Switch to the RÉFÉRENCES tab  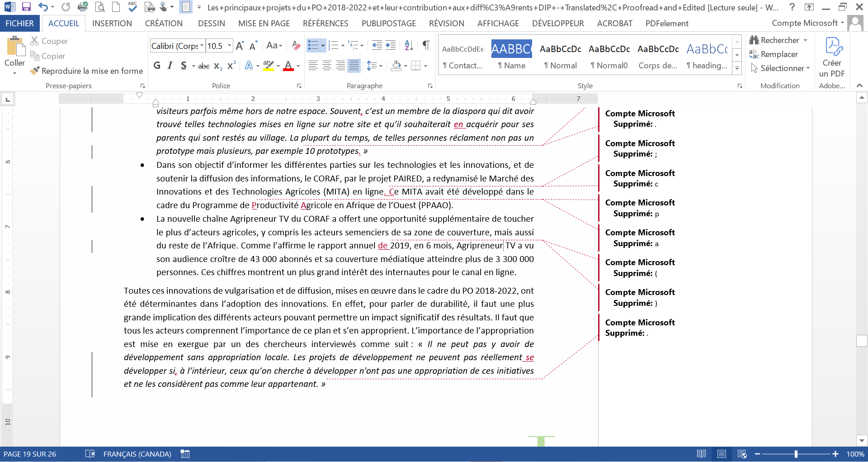tap(325, 24)
